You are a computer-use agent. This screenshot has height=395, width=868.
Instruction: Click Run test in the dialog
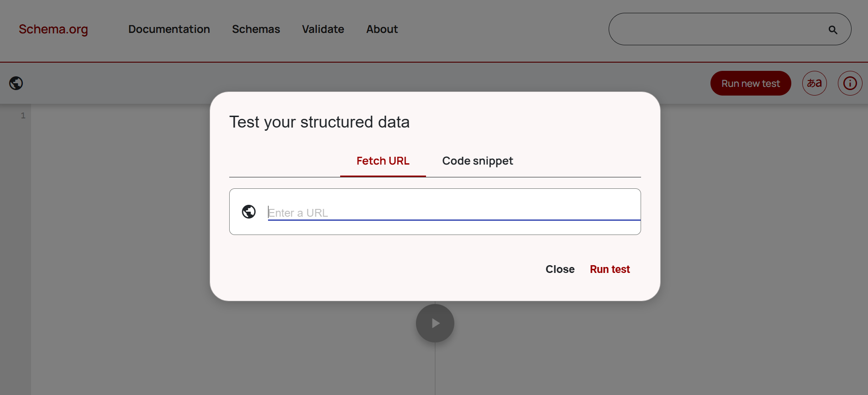click(x=610, y=269)
